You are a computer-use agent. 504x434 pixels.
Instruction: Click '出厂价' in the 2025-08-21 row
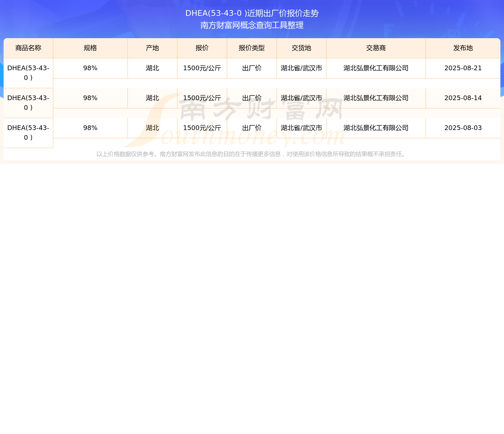coord(252,68)
